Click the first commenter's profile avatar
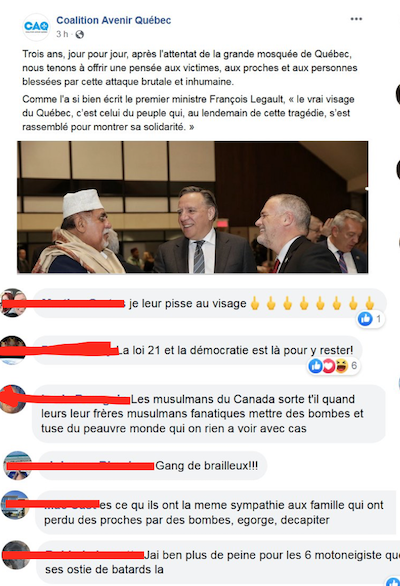Screen dimensions: 400x586 point(13,302)
